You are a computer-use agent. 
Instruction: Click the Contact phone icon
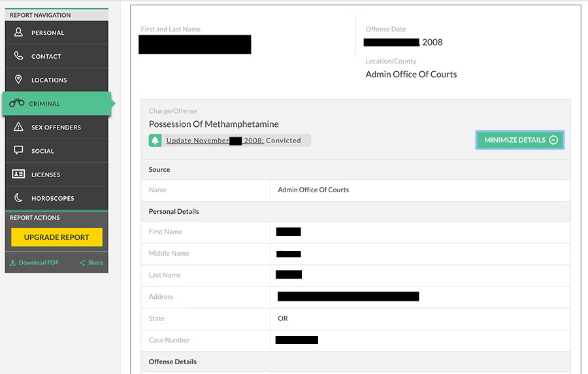(18, 56)
